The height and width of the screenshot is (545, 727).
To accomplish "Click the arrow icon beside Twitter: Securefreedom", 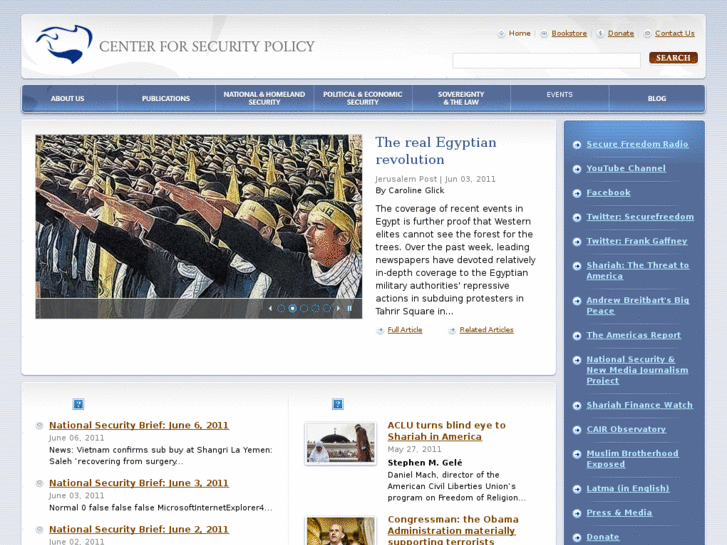I will click(577, 218).
